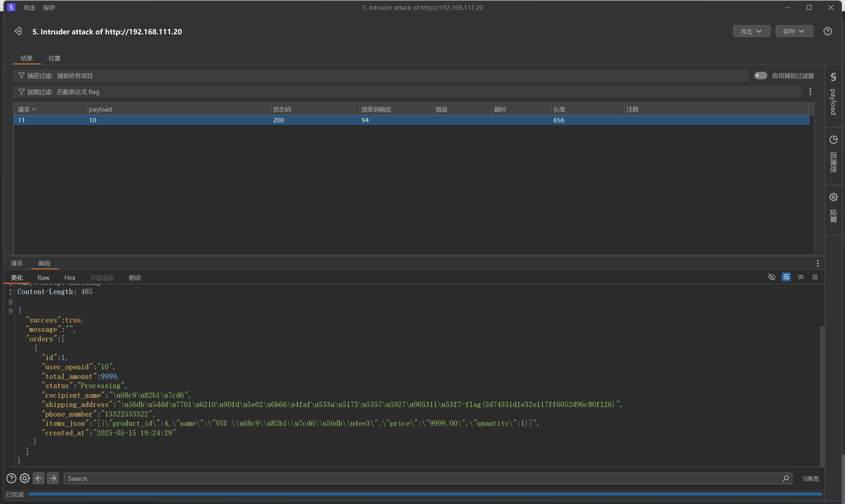
Task: Switch to the Raw response view tab
Action: 44,278
